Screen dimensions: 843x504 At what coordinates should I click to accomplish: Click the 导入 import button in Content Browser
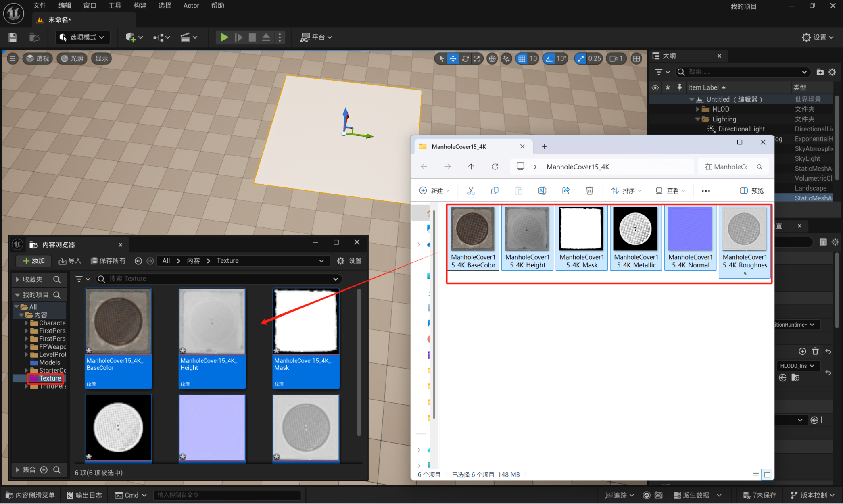point(70,261)
